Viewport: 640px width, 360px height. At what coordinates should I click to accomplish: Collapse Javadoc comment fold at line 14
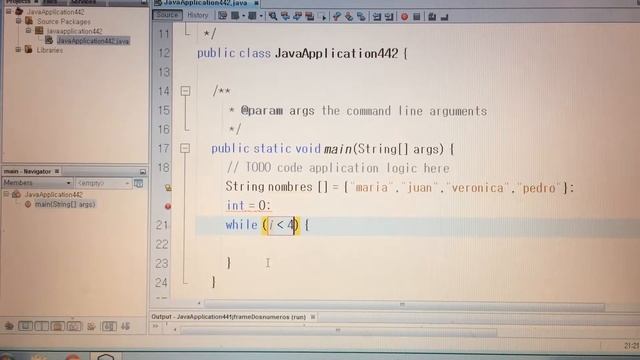[x=185, y=91]
